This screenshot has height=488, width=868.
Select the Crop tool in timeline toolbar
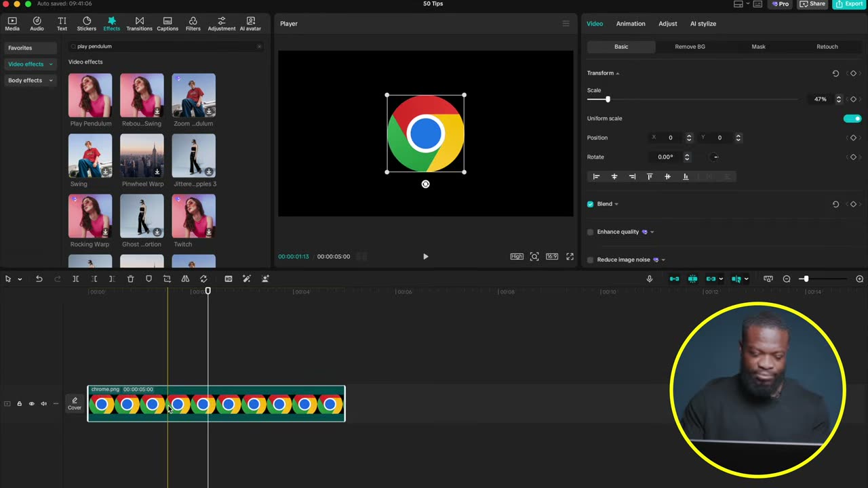167,279
